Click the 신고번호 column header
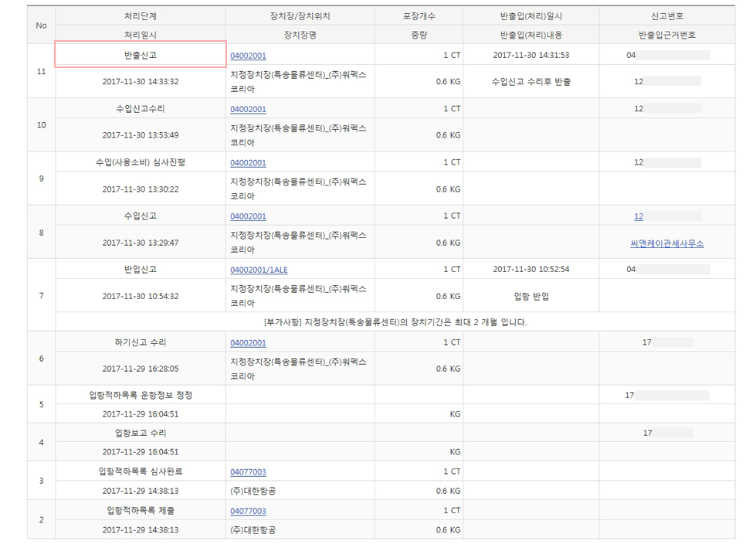 point(666,15)
